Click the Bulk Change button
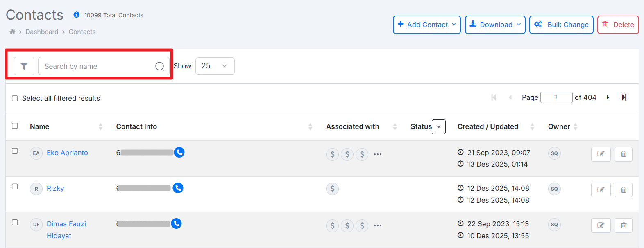This screenshot has width=644, height=248. point(561,25)
